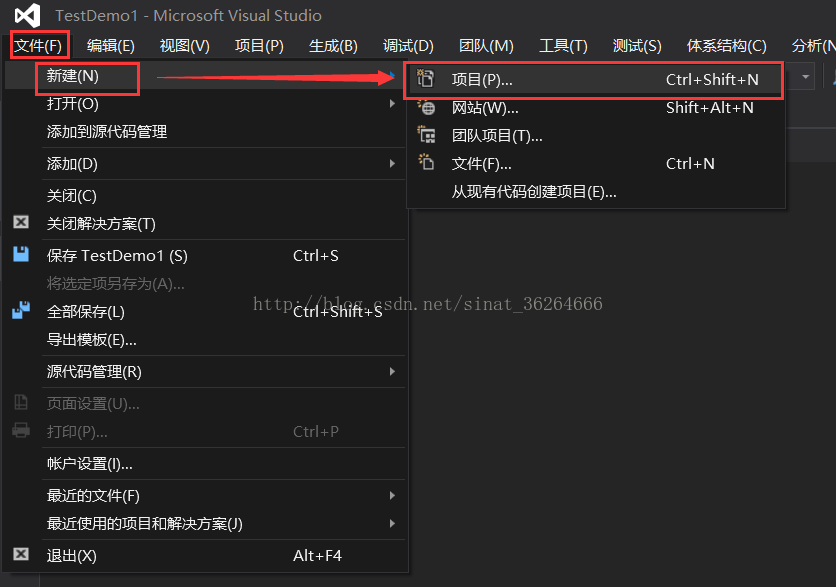Open the 工具(T) menu
836x587 pixels.
[563, 46]
